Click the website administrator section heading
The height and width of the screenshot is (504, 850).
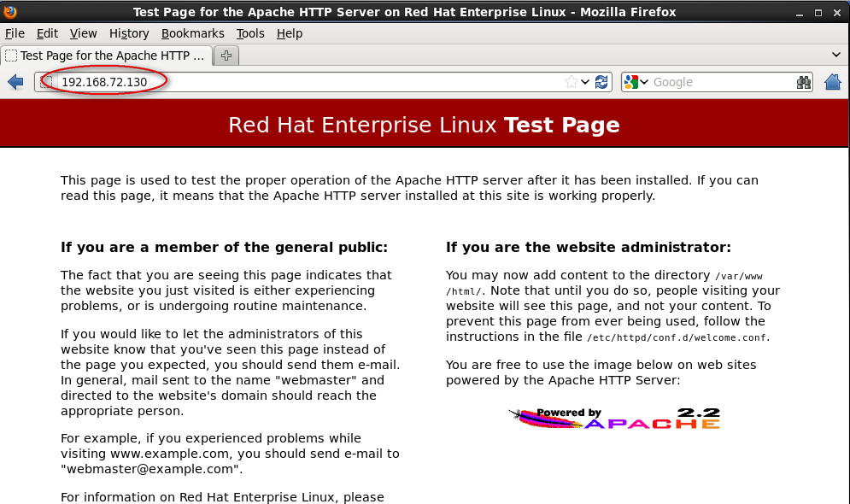589,247
